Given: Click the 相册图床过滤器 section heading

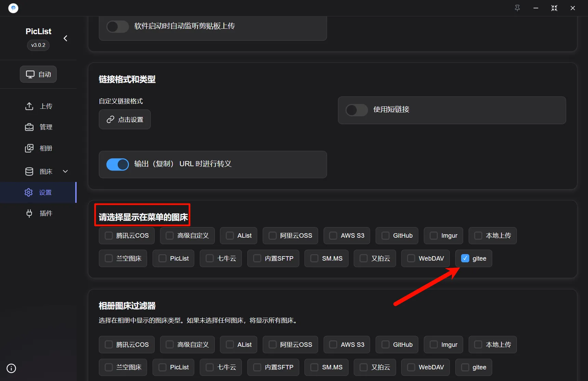Looking at the screenshot, I should click(127, 306).
